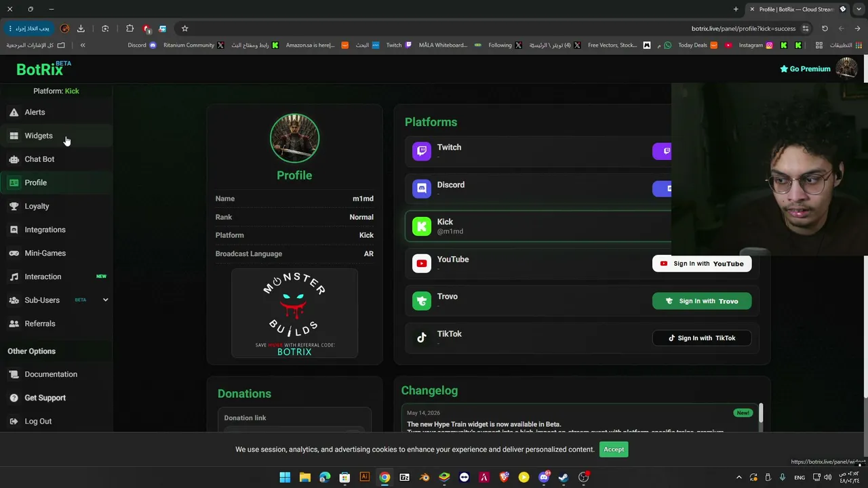This screenshot has width=868, height=488.
Task: Open the Alerts section icon in sidebar
Action: [x=14, y=113]
